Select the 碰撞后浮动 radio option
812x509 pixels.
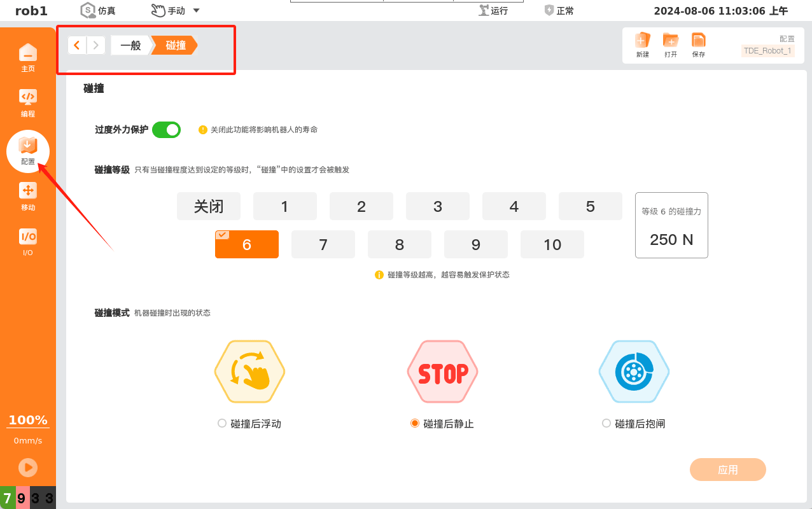[221, 423]
